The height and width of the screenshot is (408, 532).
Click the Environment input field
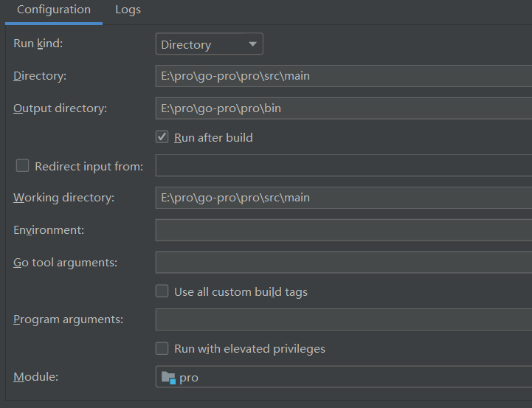344,230
